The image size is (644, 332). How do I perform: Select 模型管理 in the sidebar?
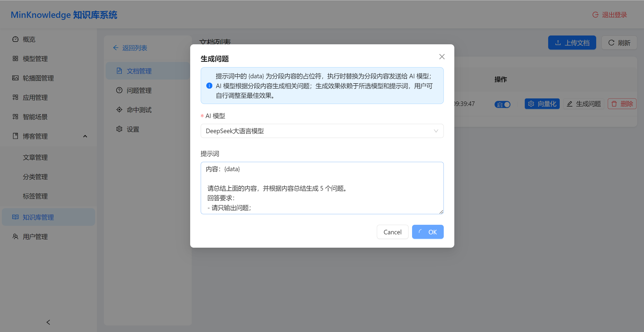35,59
